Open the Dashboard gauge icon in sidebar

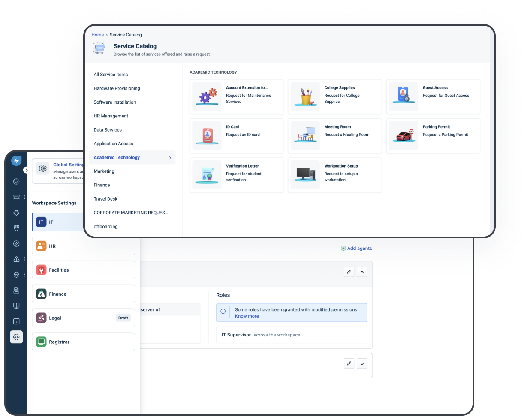tap(16, 181)
